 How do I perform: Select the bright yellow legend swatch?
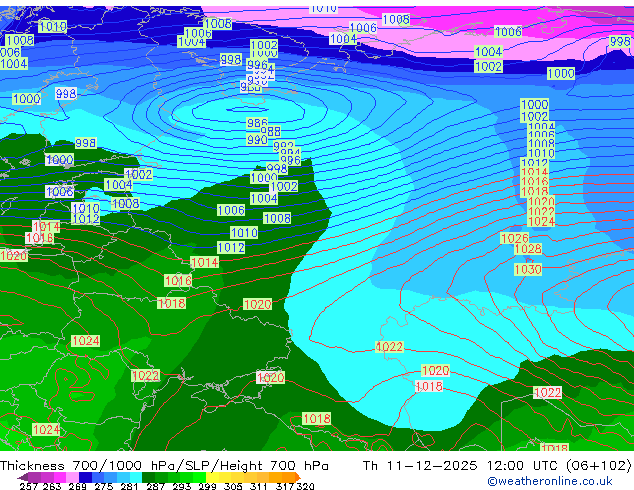pyautogui.click(x=212, y=477)
